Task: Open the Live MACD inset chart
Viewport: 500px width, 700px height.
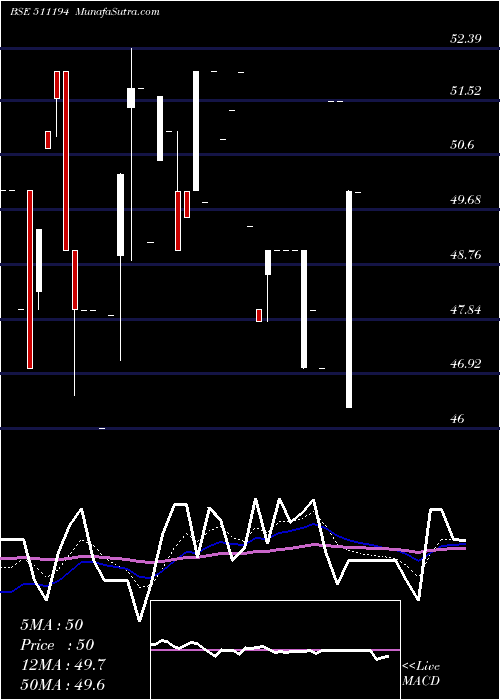Action: coord(275,650)
